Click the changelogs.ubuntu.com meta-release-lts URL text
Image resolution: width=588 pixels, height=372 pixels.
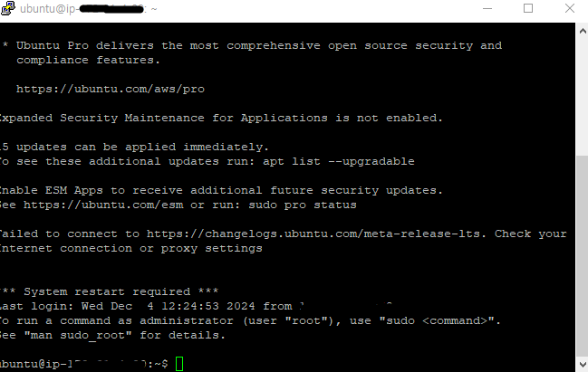[313, 234]
